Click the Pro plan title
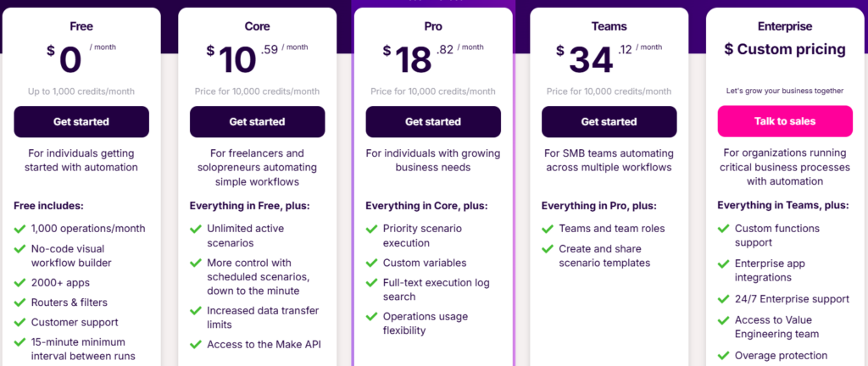Screen dimensions: 868x366 [433, 27]
